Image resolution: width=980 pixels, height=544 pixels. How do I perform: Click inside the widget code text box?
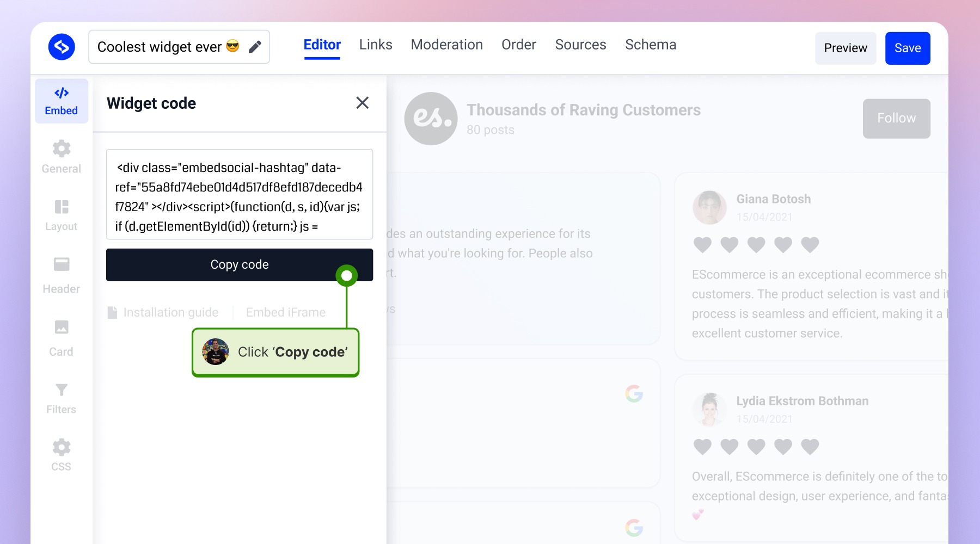[240, 194]
